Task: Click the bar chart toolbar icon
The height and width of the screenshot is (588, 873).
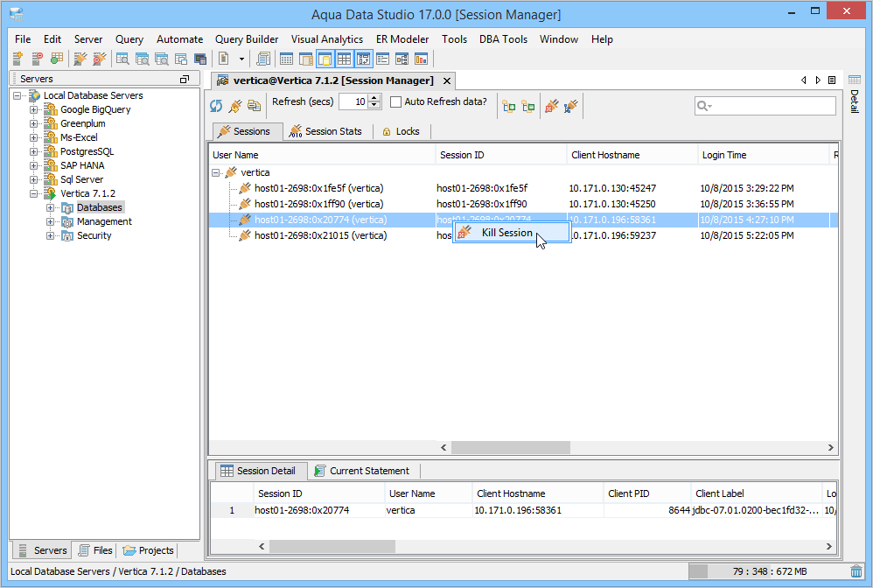Action: (422, 59)
